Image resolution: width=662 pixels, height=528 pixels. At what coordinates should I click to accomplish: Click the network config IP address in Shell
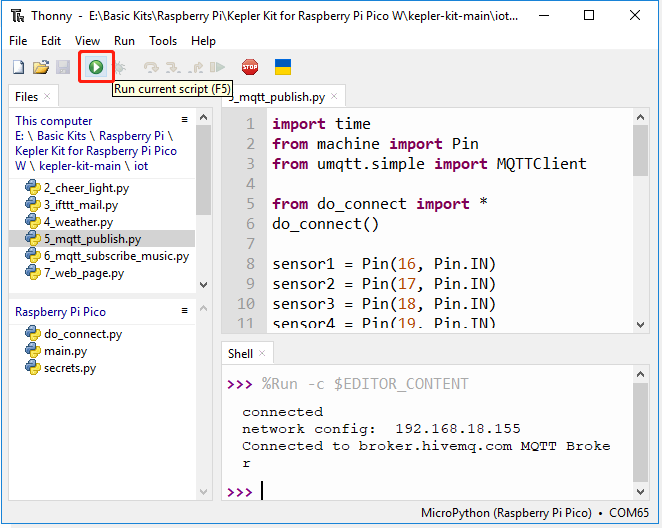pyautogui.click(x=458, y=429)
